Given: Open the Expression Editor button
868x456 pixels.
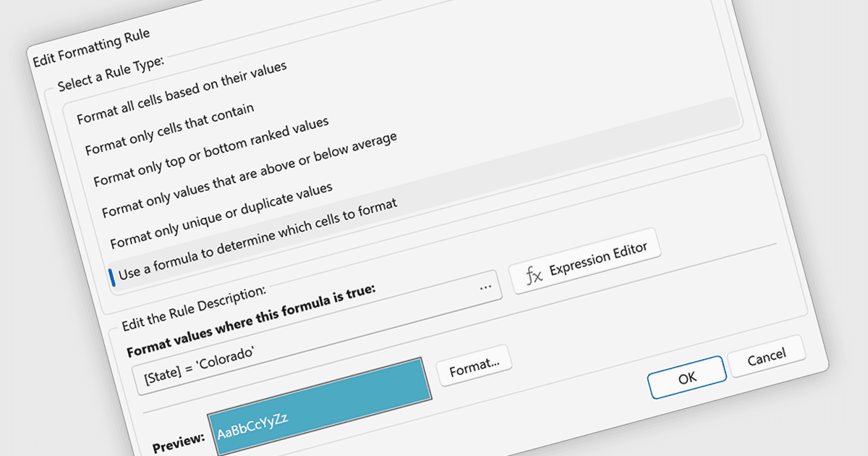Looking at the screenshot, I should click(586, 262).
